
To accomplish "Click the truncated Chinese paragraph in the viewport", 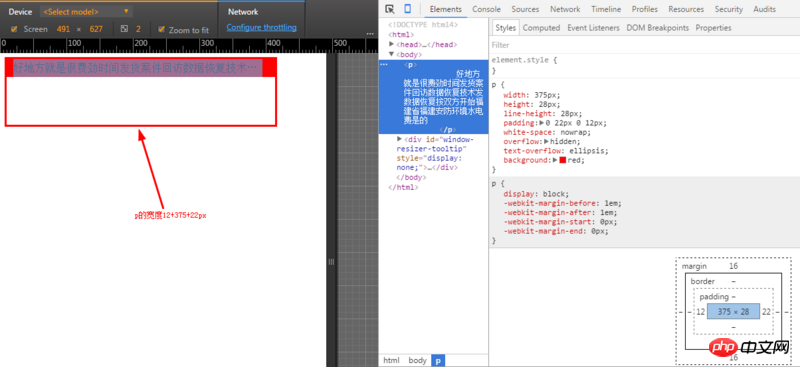I will (134, 68).
